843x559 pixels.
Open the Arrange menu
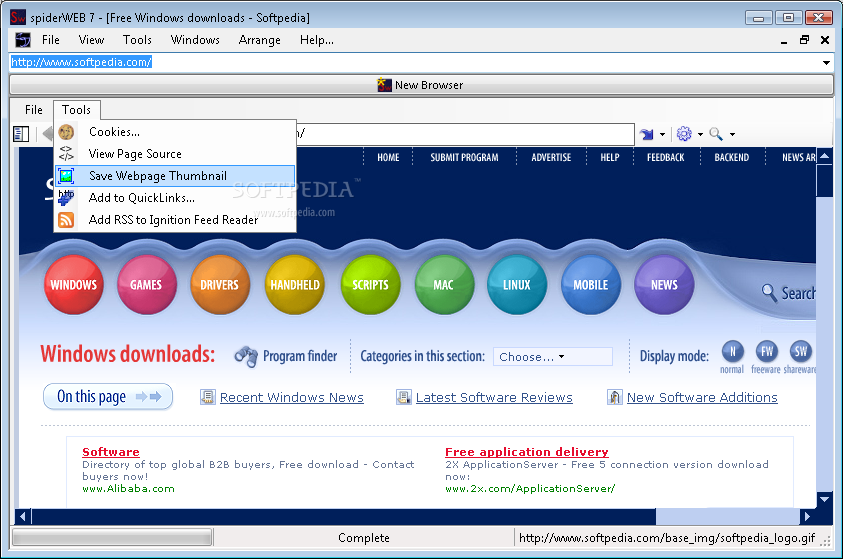click(260, 40)
